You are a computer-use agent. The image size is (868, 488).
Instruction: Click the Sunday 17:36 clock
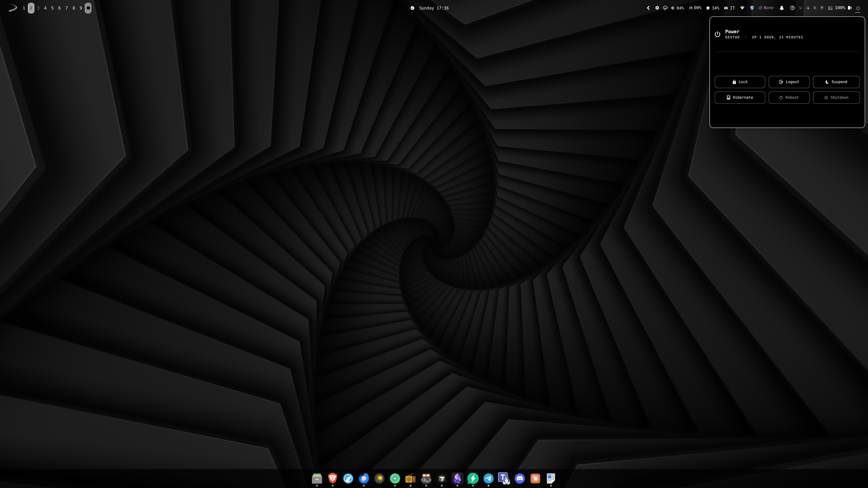[434, 8]
